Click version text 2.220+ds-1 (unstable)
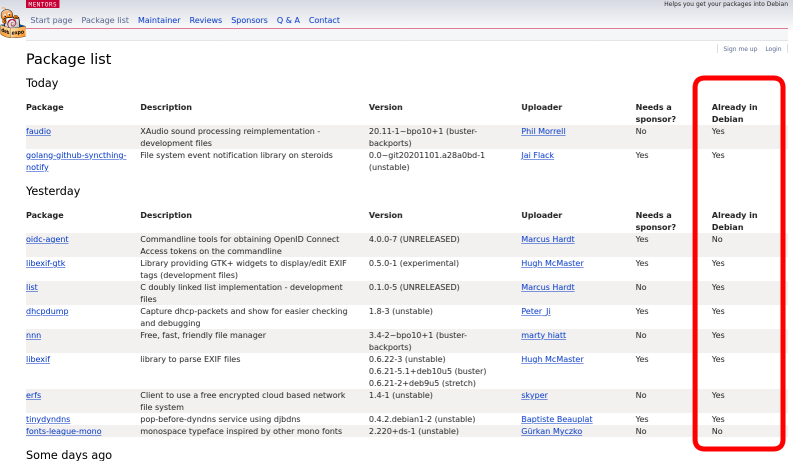 tap(414, 431)
